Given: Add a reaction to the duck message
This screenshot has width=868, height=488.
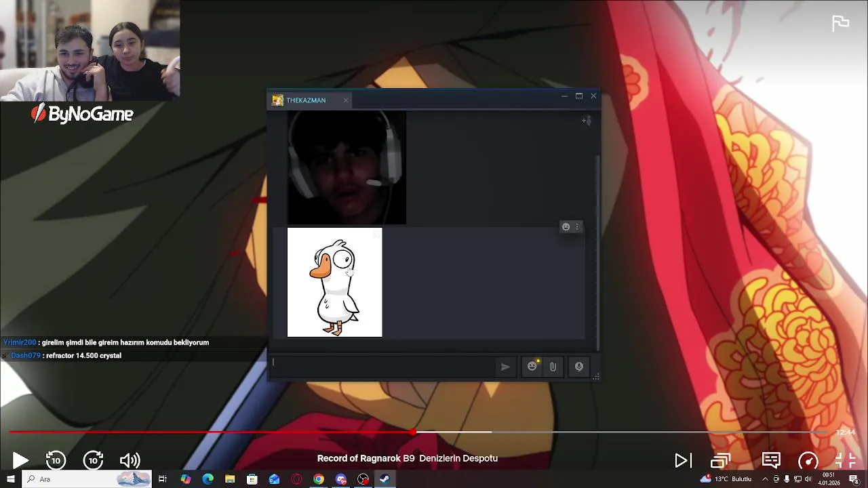Looking at the screenshot, I should [566, 227].
